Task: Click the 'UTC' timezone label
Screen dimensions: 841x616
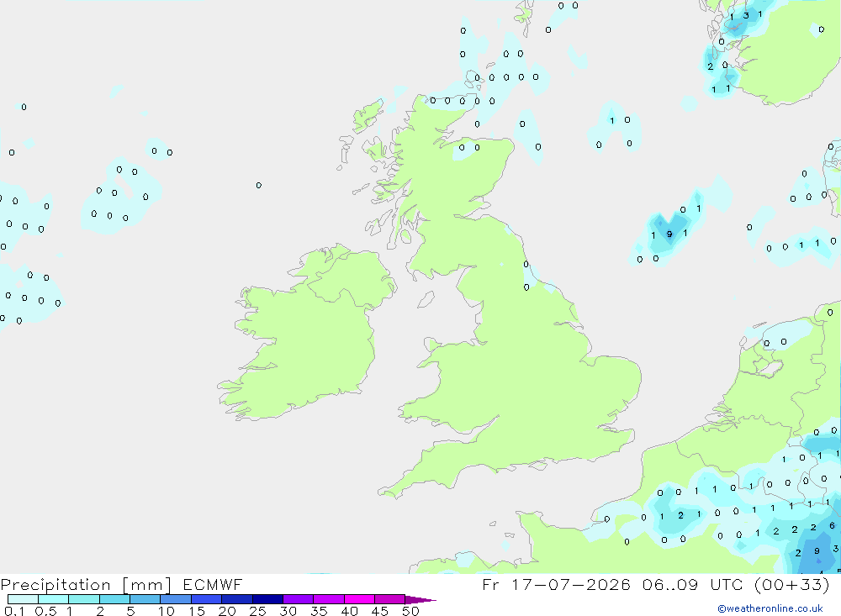Action: point(727,584)
